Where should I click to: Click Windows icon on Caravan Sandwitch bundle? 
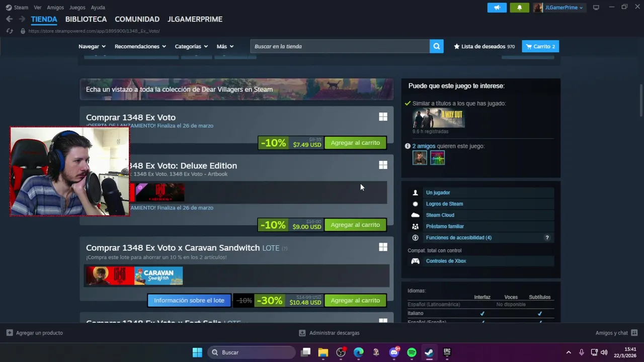point(383,247)
